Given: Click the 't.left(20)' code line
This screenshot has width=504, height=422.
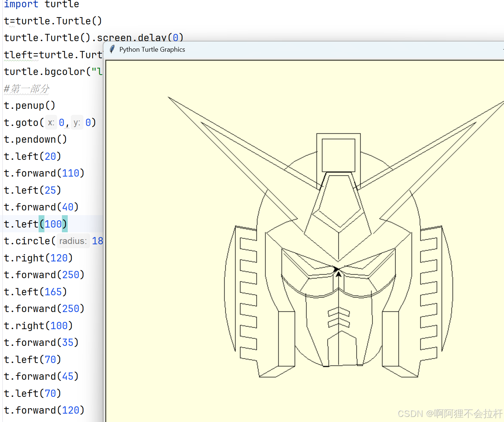Looking at the screenshot, I should (x=32, y=157).
